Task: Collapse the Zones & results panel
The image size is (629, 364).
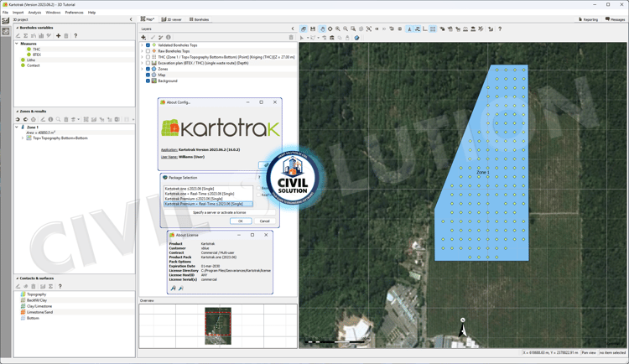Action: point(18,111)
